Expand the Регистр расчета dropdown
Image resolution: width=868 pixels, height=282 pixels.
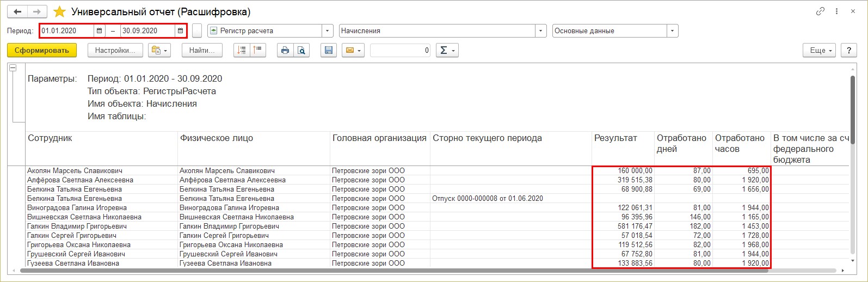(x=328, y=31)
